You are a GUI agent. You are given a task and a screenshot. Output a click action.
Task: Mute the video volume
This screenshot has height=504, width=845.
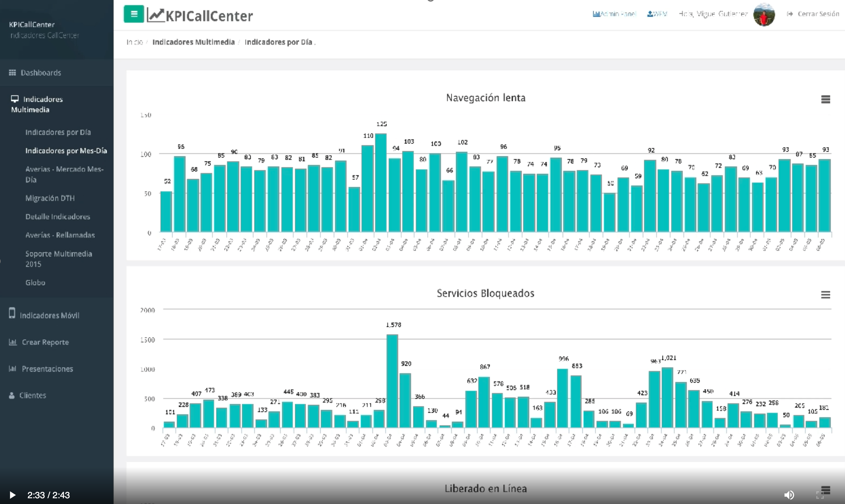(x=789, y=495)
